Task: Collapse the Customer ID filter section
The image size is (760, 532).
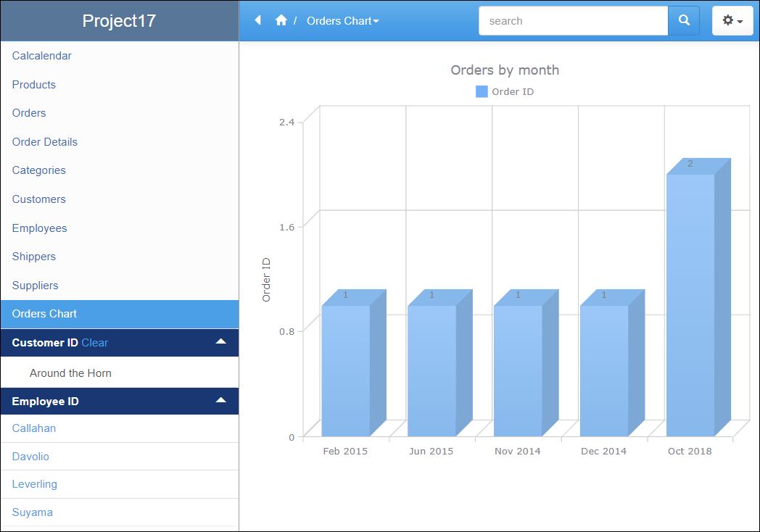Action: pos(220,342)
